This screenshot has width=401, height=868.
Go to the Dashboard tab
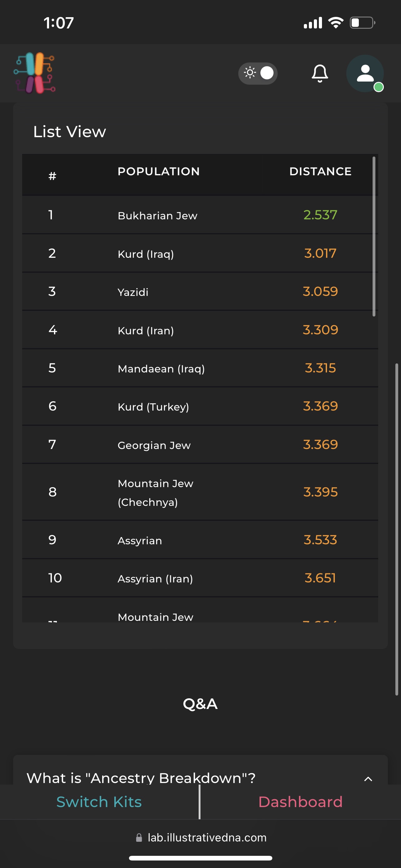click(x=300, y=801)
